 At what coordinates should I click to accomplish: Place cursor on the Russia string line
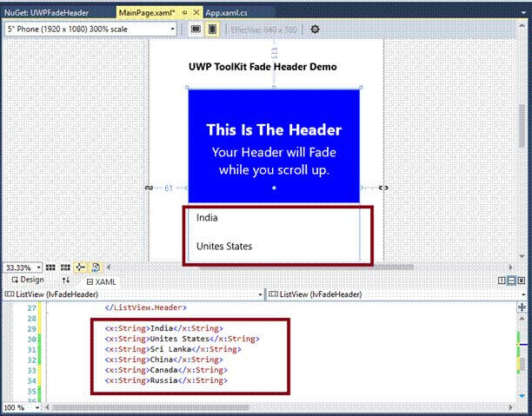coord(166,380)
